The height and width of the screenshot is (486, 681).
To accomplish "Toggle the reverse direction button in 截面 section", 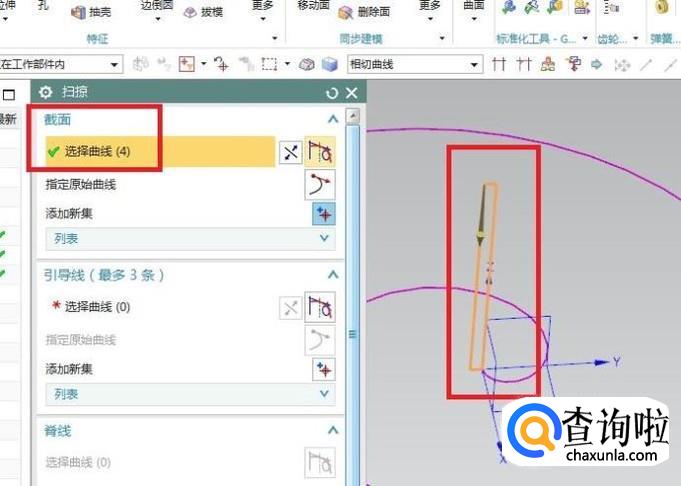I will click(290, 152).
